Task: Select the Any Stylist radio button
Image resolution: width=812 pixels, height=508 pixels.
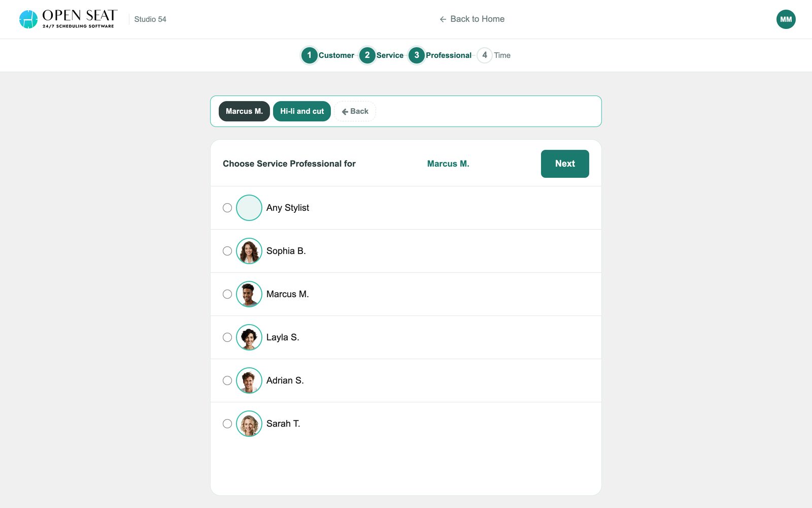Action: coord(227,208)
